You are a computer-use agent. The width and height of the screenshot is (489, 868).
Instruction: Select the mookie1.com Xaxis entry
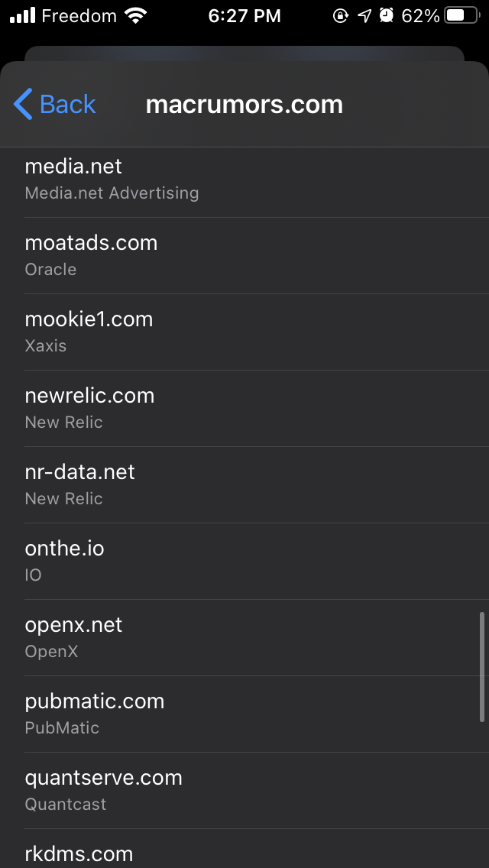pyautogui.click(x=244, y=332)
